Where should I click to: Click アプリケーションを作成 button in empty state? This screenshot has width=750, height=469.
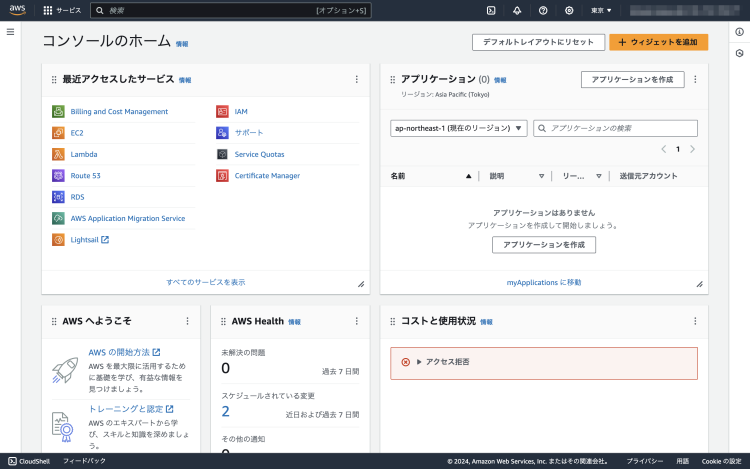click(x=544, y=245)
